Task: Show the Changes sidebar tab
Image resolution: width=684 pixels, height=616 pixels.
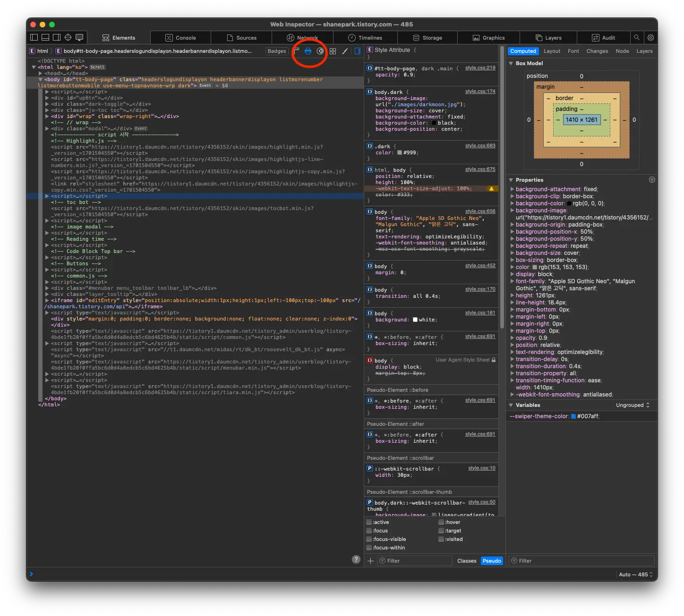Action: click(x=597, y=51)
